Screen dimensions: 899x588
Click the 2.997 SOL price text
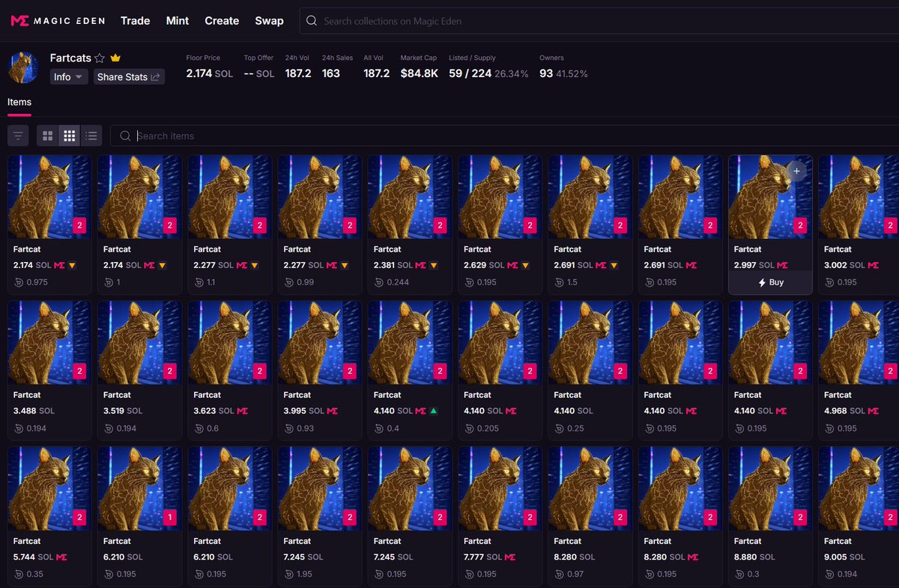(x=754, y=265)
